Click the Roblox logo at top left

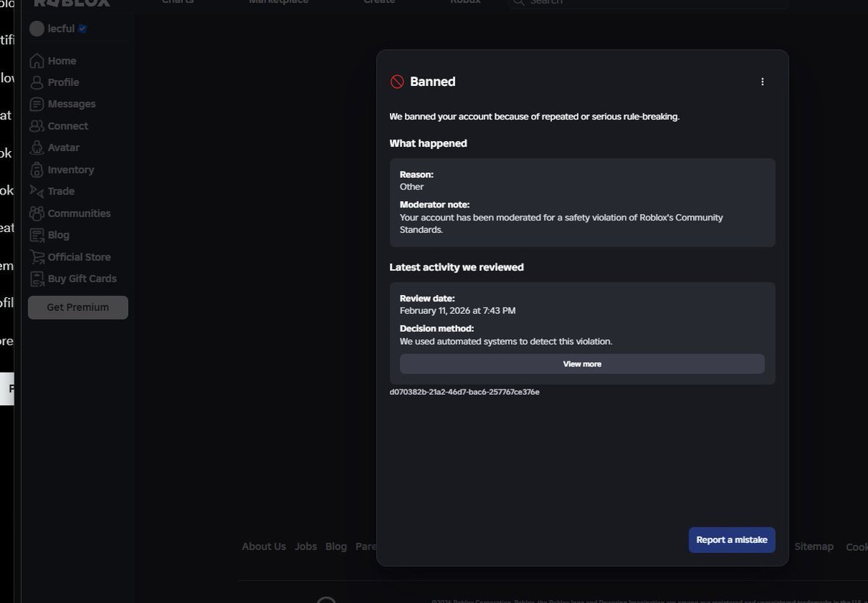[72, 3]
